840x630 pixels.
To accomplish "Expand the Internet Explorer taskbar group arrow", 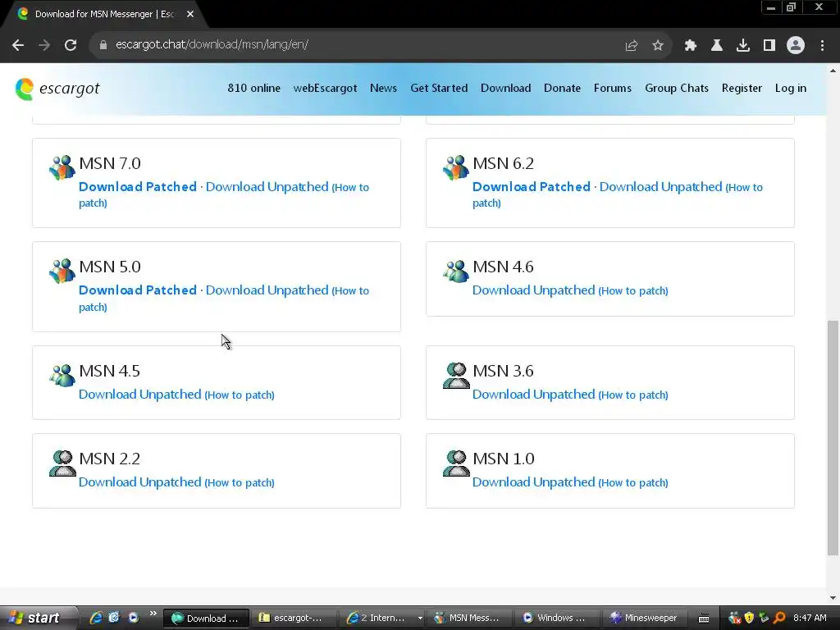I will (x=420, y=619).
